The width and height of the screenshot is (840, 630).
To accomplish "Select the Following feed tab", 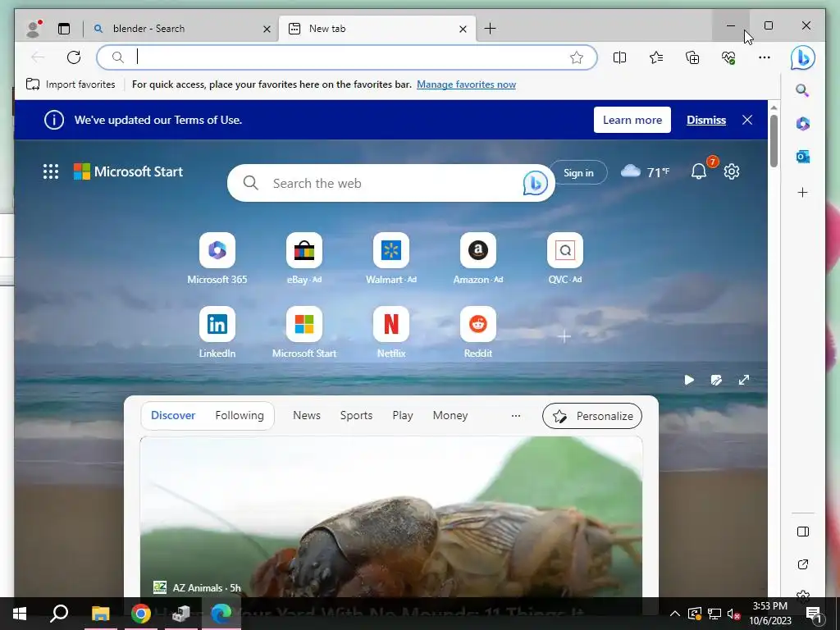I will click(240, 415).
